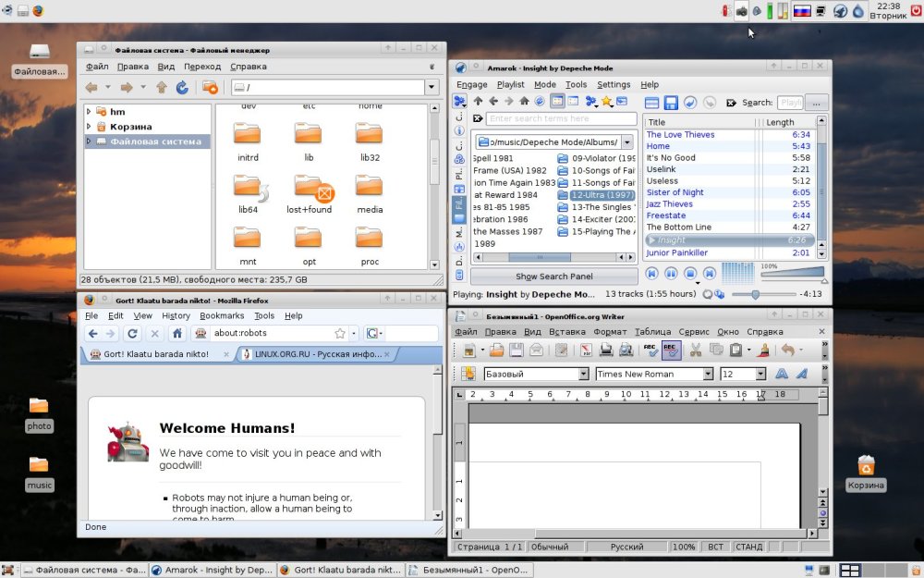Click the Show Search Panel button

pos(553,276)
